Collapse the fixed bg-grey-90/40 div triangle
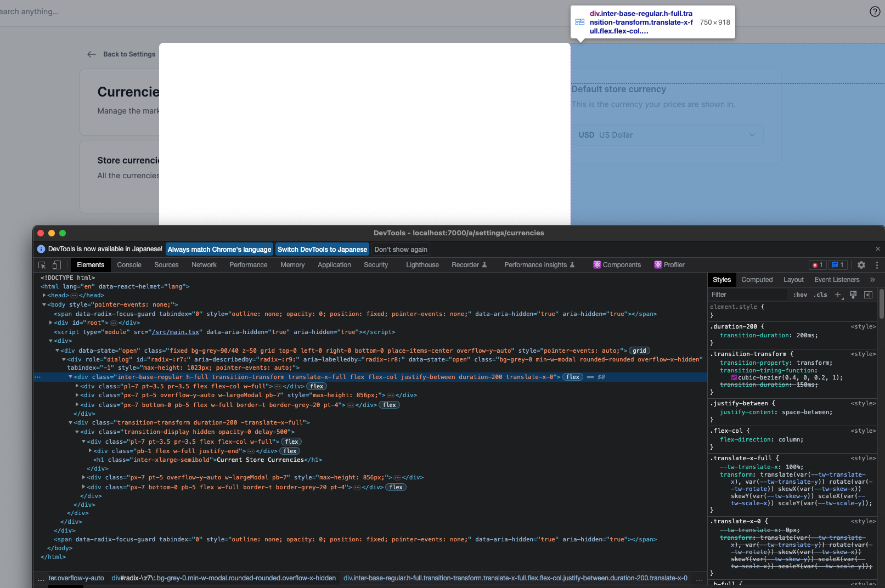The width and height of the screenshot is (885, 588). coord(57,351)
